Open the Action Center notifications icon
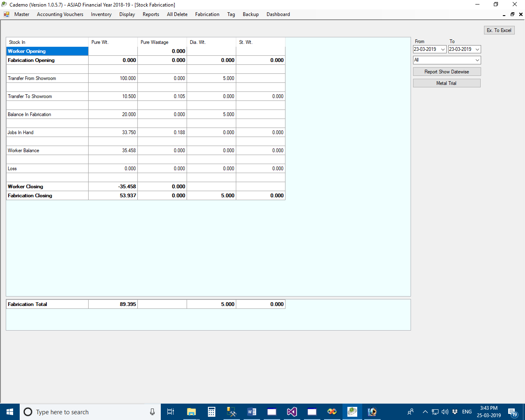525x420 pixels. (512, 412)
